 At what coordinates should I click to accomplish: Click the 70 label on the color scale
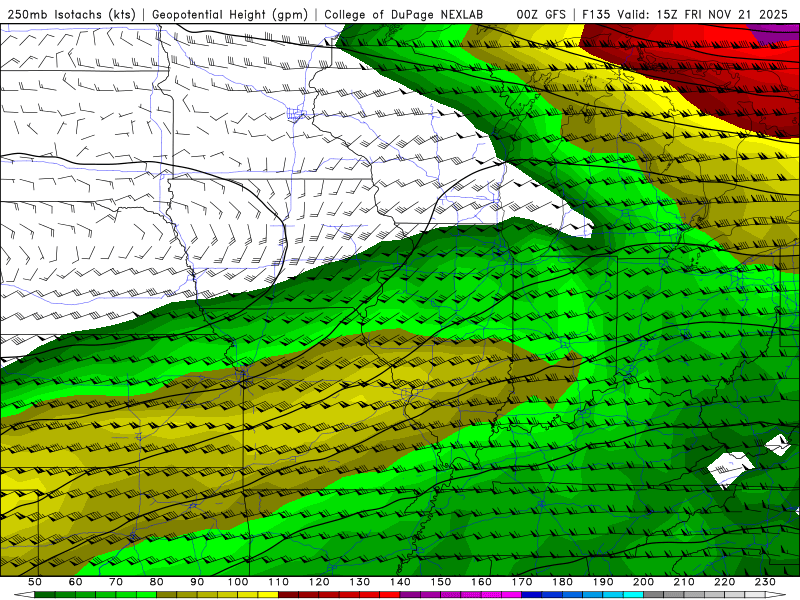click(x=116, y=582)
